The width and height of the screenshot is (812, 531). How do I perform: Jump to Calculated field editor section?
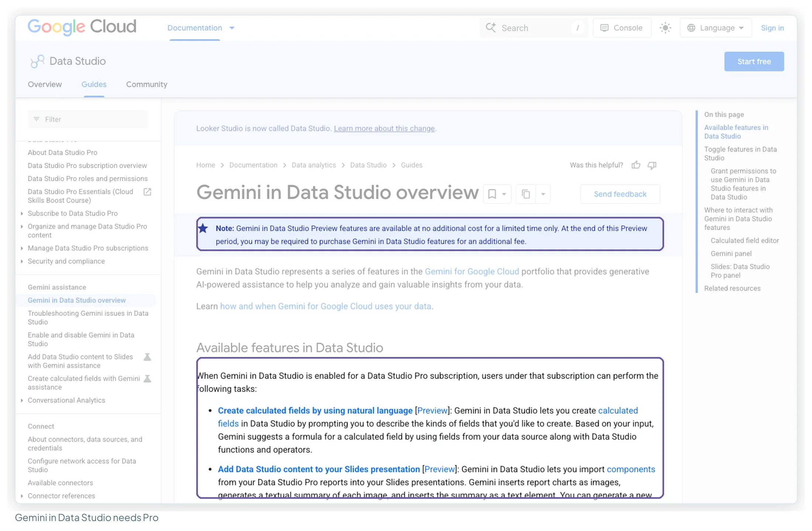pos(745,241)
